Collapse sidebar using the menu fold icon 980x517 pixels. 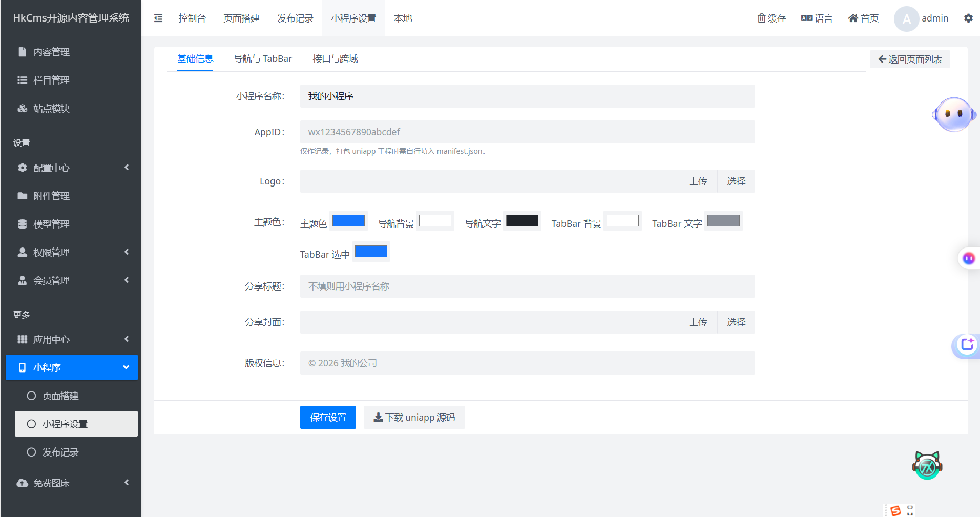click(x=158, y=18)
